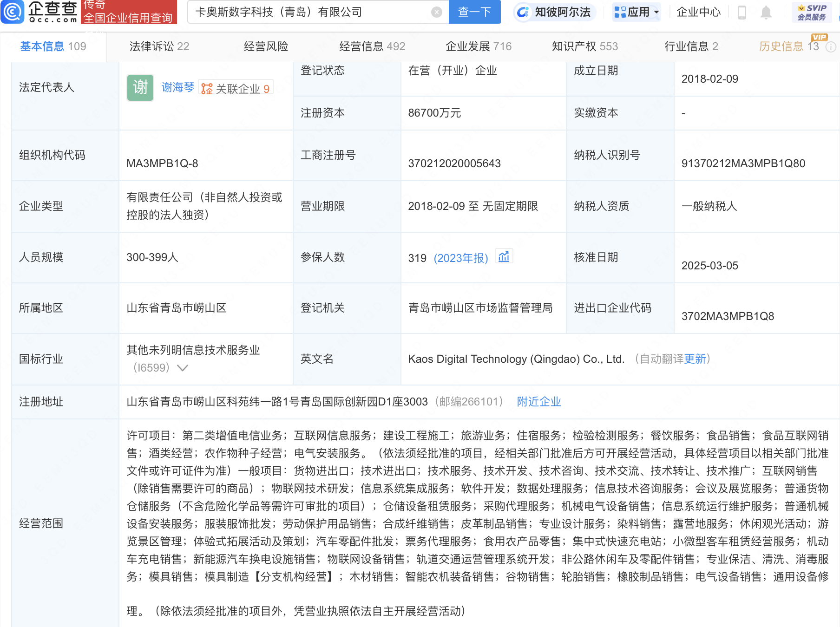Click the 全国企业信用查询 red banner
The height and width of the screenshot is (627, 840).
coord(129,12)
